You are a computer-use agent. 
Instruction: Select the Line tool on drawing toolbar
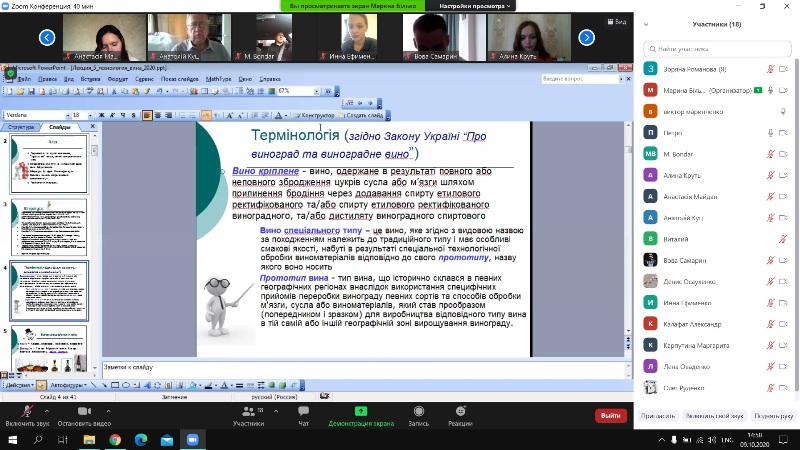point(93,385)
